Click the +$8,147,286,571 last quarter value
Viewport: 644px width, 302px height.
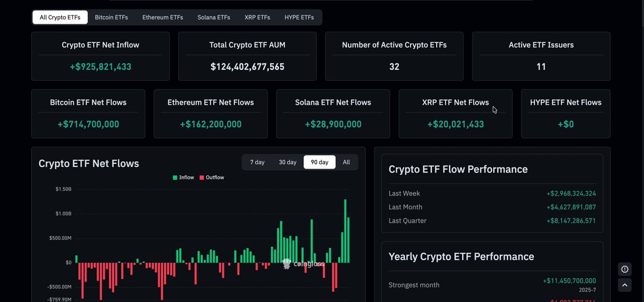(x=571, y=221)
